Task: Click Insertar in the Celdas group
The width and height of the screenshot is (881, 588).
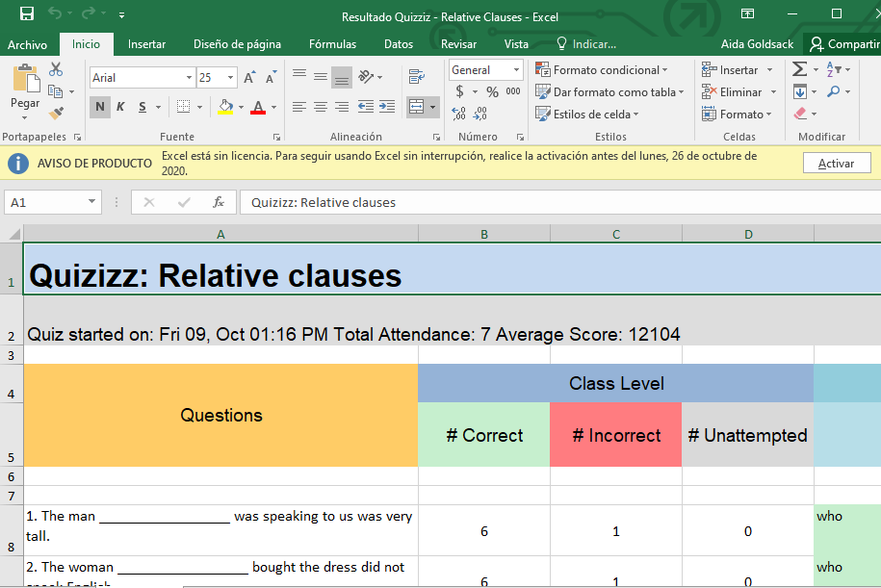Action: click(730, 69)
